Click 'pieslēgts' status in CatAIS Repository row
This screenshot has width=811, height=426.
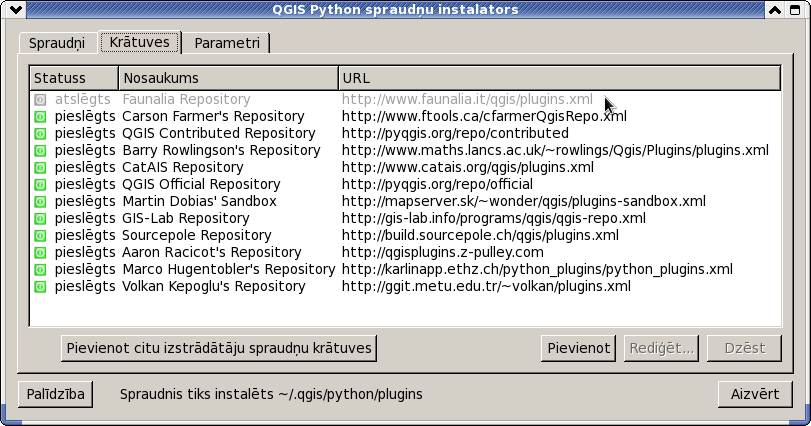coord(85,167)
